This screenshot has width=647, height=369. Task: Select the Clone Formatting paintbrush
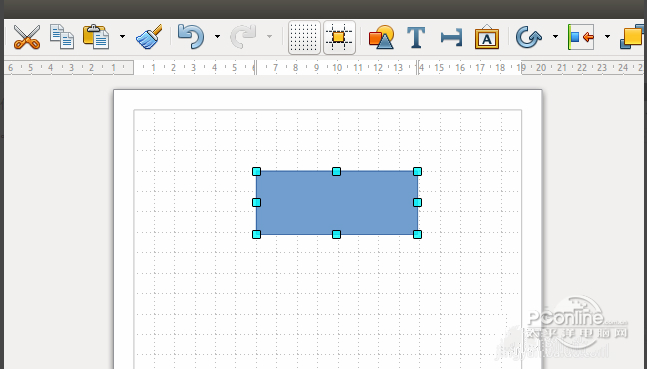click(x=149, y=37)
